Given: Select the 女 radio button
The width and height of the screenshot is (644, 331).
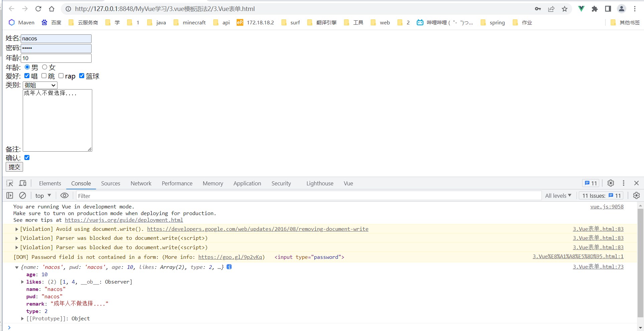Looking at the screenshot, I should 44,67.
